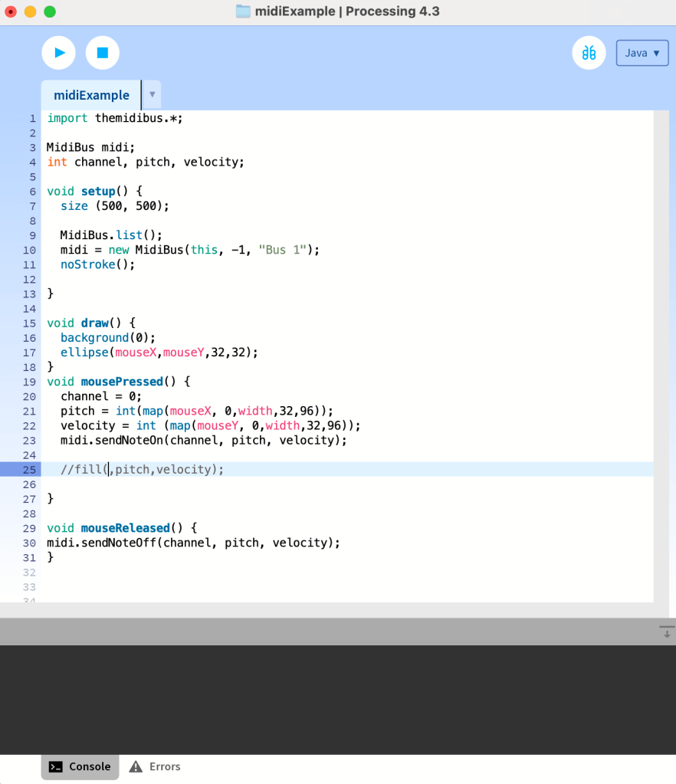Collapse the console panel using the arrow icon
The image size is (676, 784).
(x=665, y=631)
